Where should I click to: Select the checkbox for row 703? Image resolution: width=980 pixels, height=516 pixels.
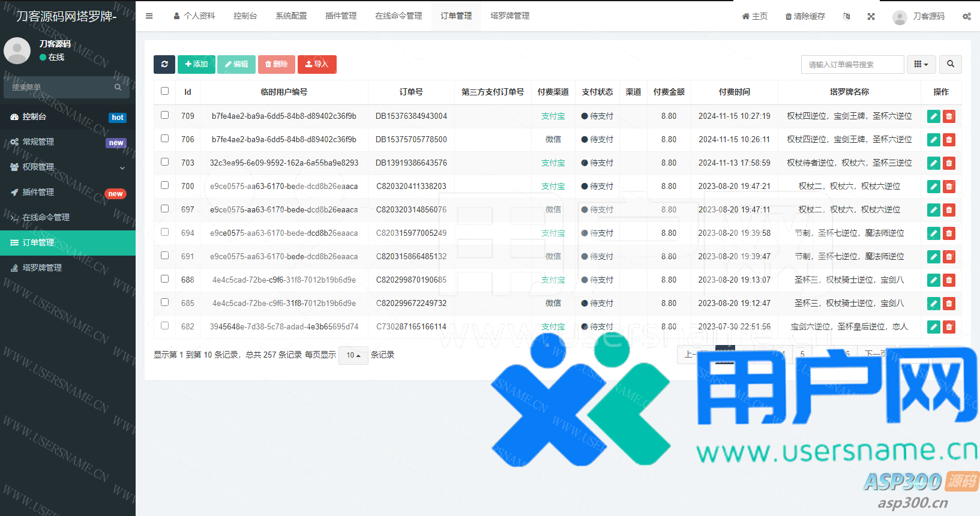(x=164, y=162)
